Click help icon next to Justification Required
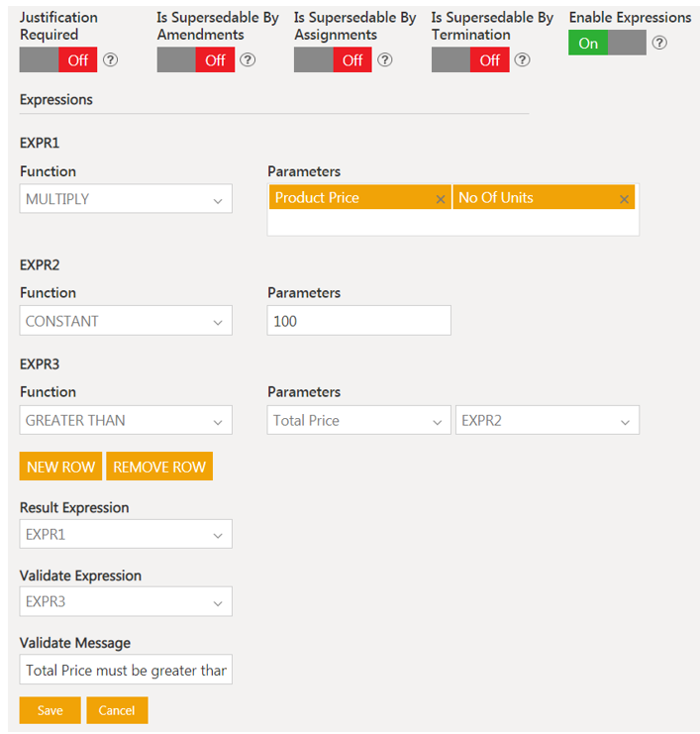This screenshot has width=700, height=734. pyautogui.click(x=111, y=59)
